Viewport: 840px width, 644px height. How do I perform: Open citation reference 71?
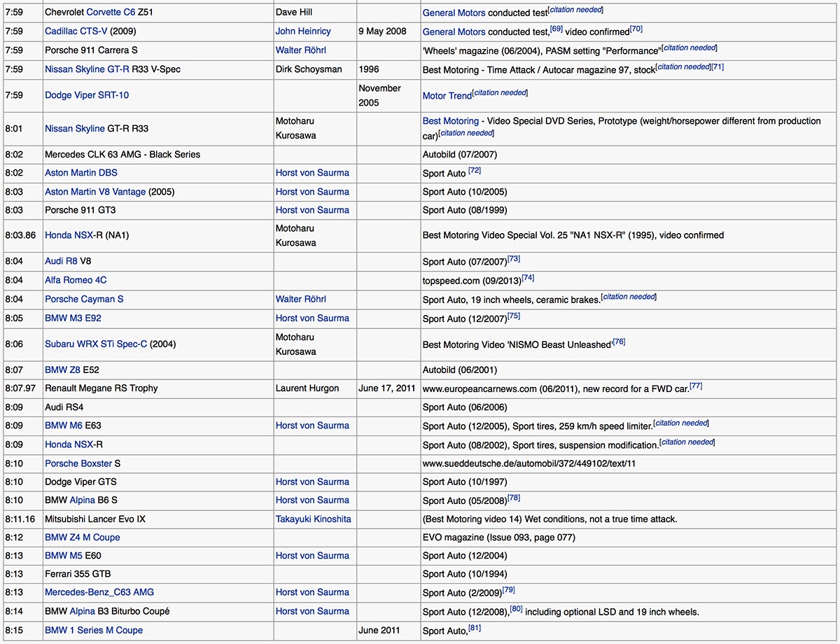(717, 67)
